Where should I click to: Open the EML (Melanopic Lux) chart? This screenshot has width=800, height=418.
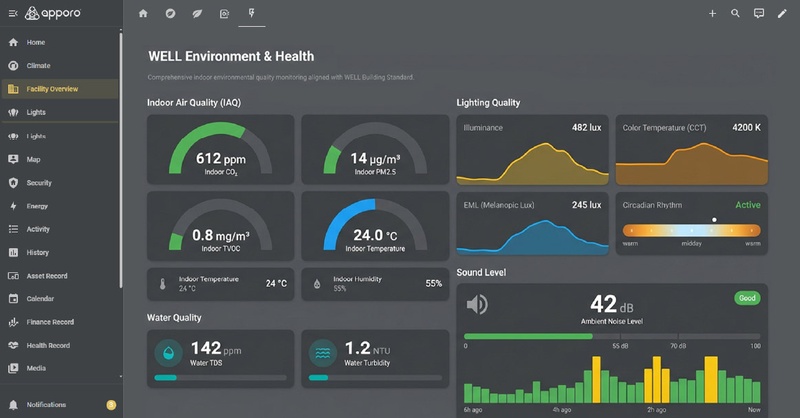point(532,224)
